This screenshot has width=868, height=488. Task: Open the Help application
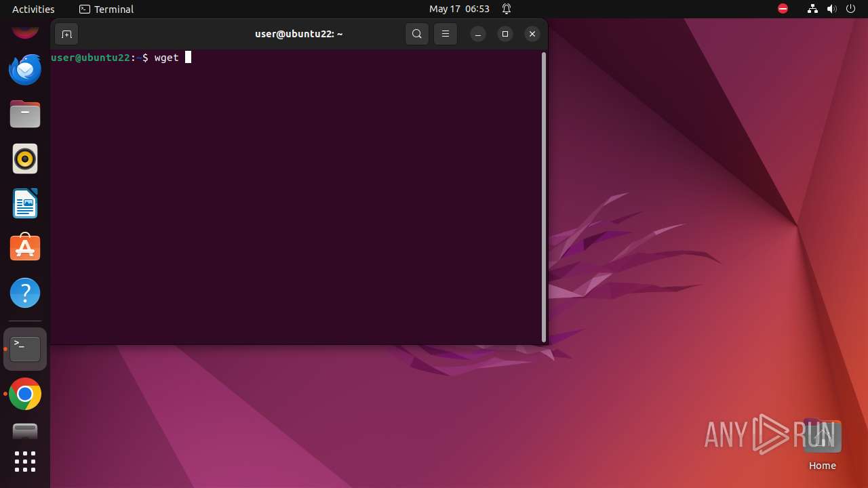click(x=25, y=293)
